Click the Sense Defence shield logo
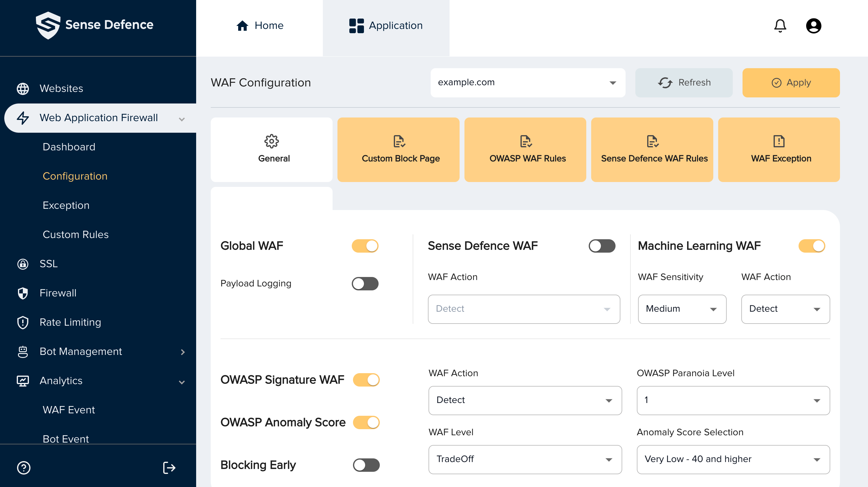This screenshot has width=868, height=487. 48,25
